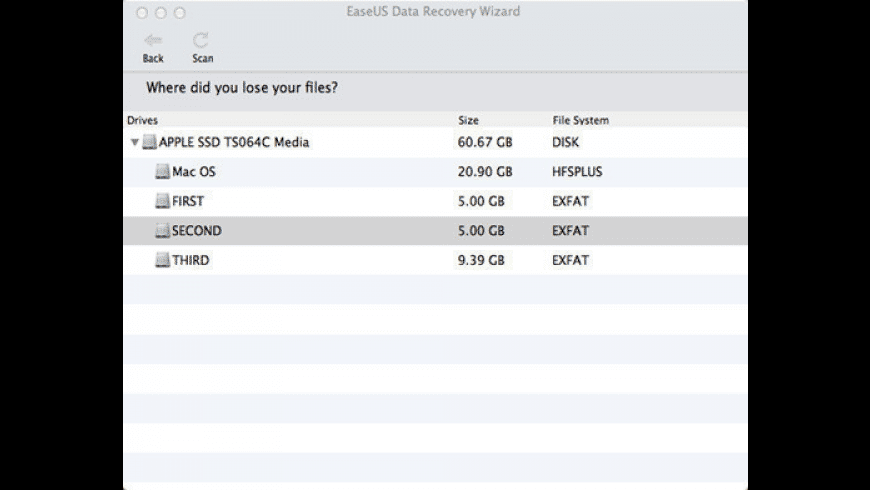Sort by the File System column header
The height and width of the screenshot is (490, 870).
(x=580, y=120)
